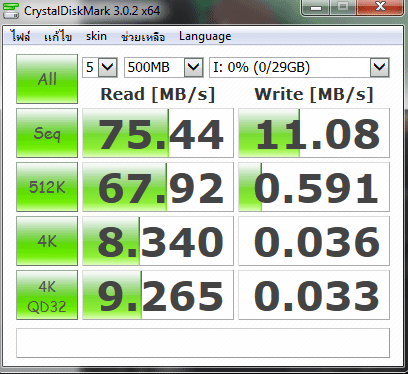The height and width of the screenshot is (374, 408).
Task: Run all benchmarks with All button
Action: pos(47,79)
